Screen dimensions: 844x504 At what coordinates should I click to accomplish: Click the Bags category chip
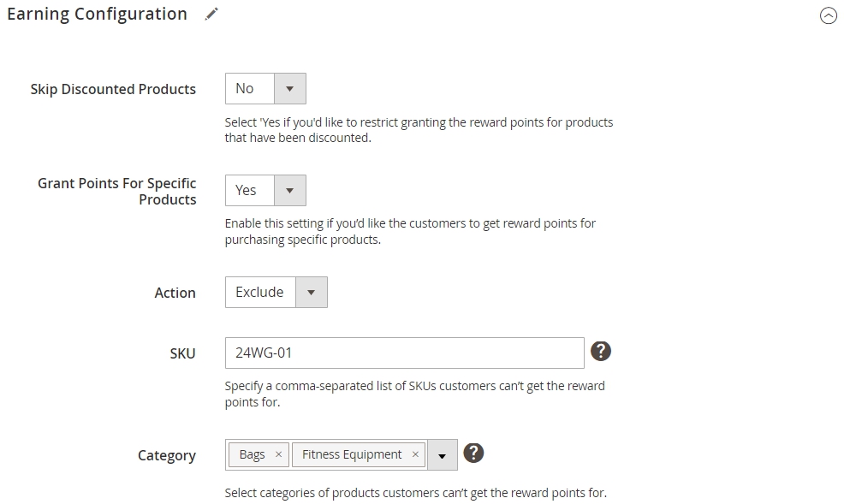pyautogui.click(x=259, y=454)
